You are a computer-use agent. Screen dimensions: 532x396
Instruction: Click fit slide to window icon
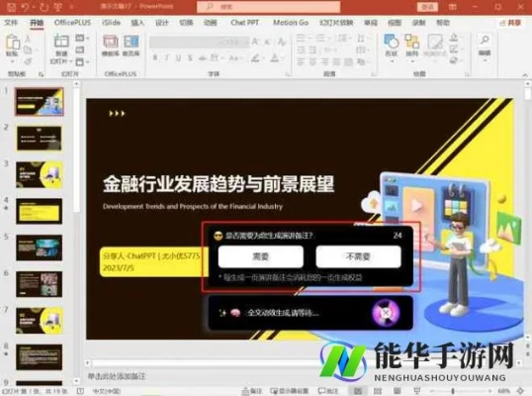coord(521,391)
